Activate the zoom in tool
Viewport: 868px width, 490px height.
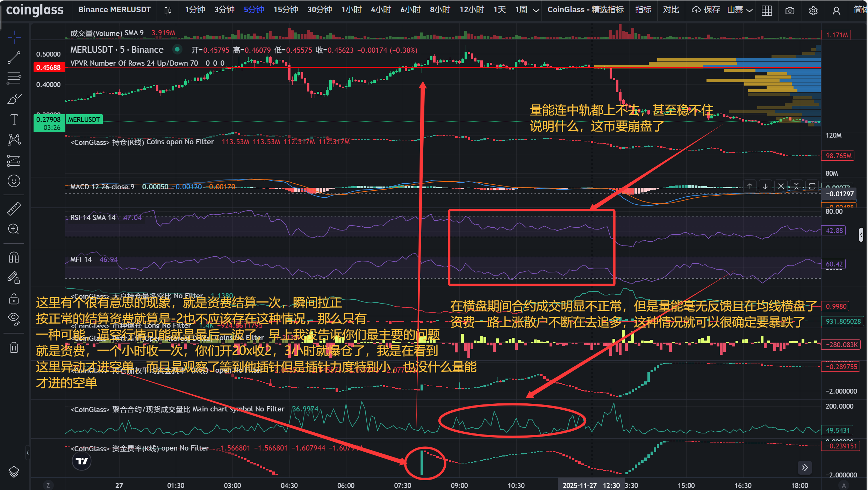pyautogui.click(x=14, y=229)
